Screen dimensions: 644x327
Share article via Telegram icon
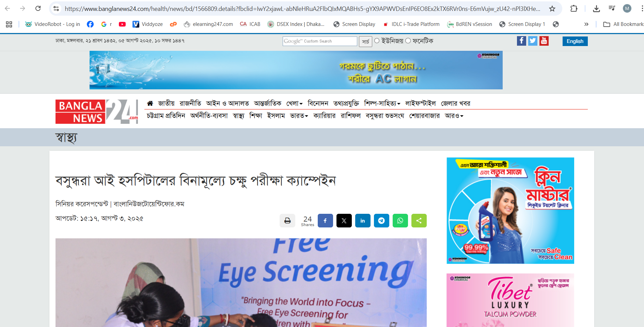click(381, 221)
